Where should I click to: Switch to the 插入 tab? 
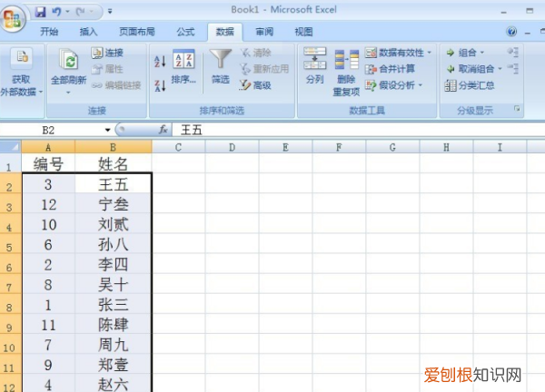point(88,32)
